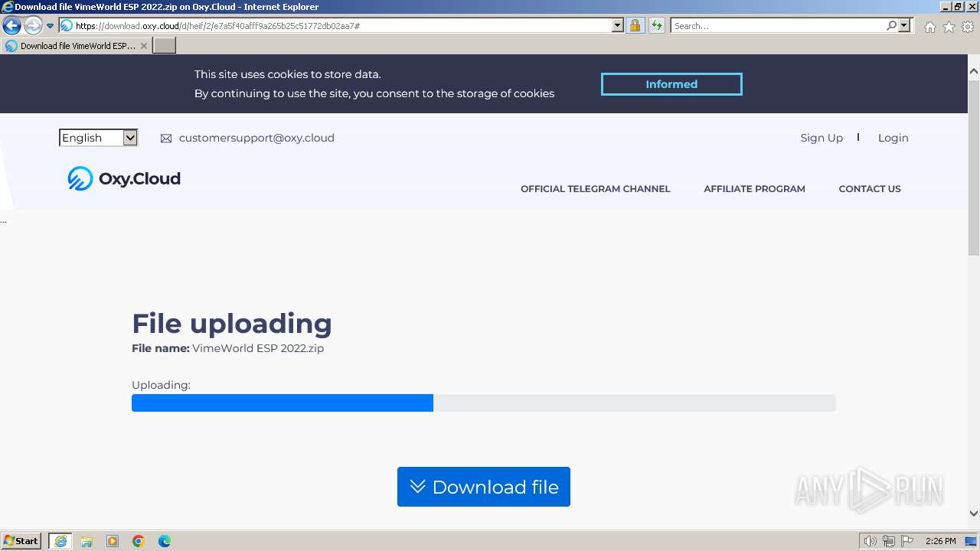This screenshot has height=551, width=980.
Task: Open the recent pages dropdown arrow
Action: 50,26
